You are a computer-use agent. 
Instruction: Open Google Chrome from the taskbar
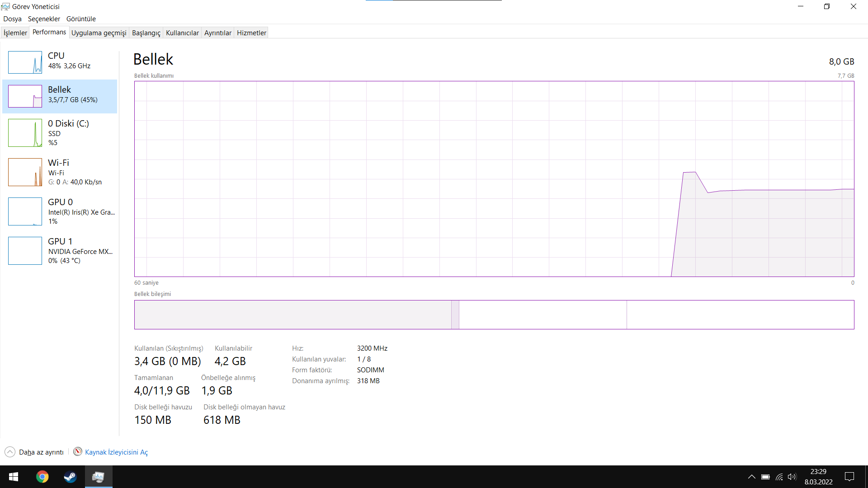click(42, 477)
